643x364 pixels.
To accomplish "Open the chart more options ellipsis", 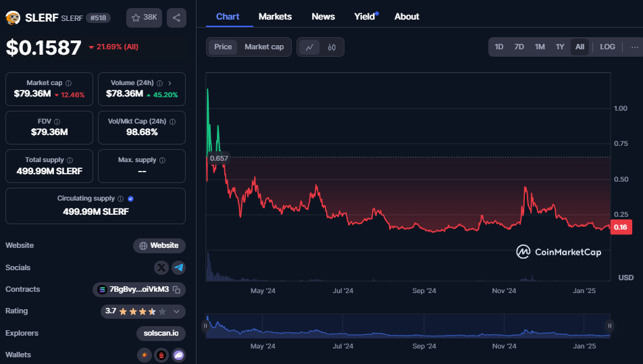I will pyautogui.click(x=635, y=47).
